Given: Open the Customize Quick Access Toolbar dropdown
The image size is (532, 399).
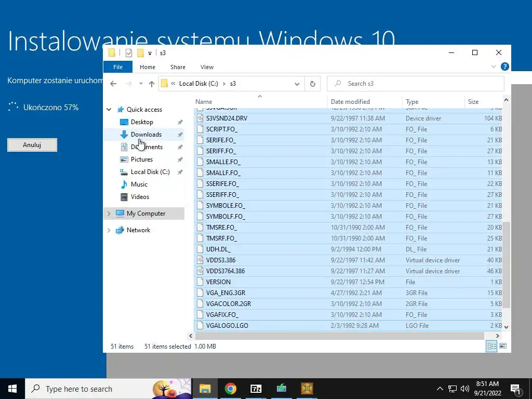Looking at the screenshot, I should pos(150,54).
